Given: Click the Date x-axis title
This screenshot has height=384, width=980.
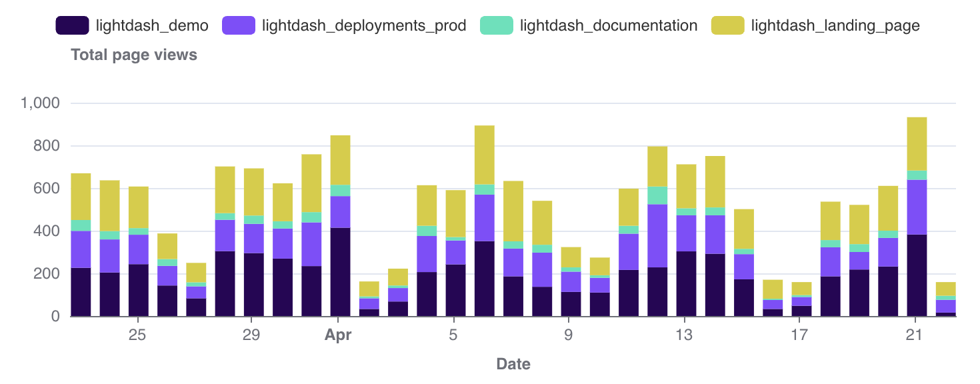Looking at the screenshot, I should pos(513,364).
